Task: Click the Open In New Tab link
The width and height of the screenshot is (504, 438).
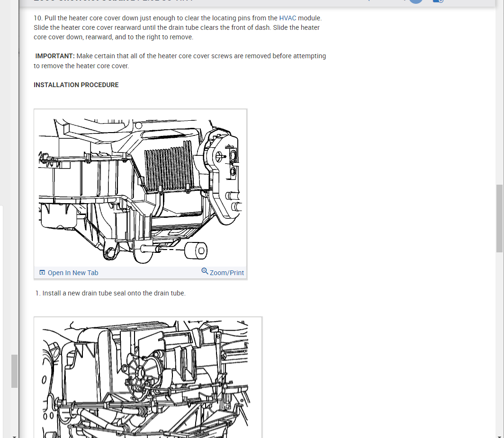Action: pyautogui.click(x=73, y=273)
